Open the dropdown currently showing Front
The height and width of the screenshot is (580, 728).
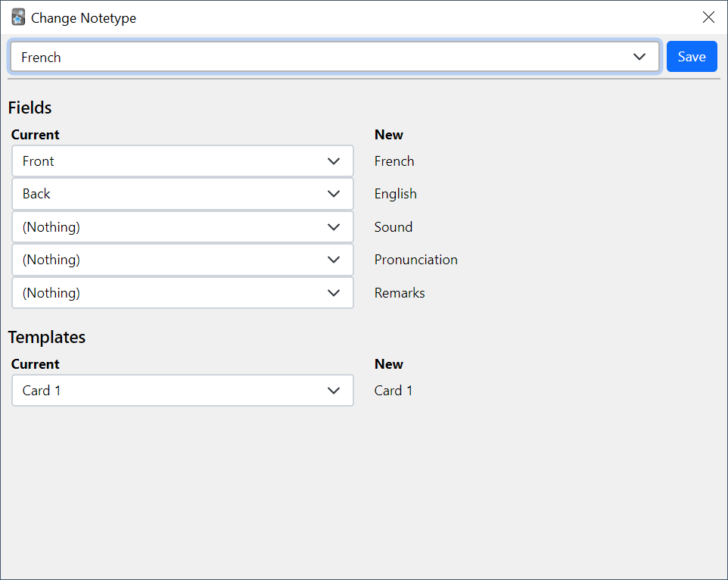tap(182, 161)
